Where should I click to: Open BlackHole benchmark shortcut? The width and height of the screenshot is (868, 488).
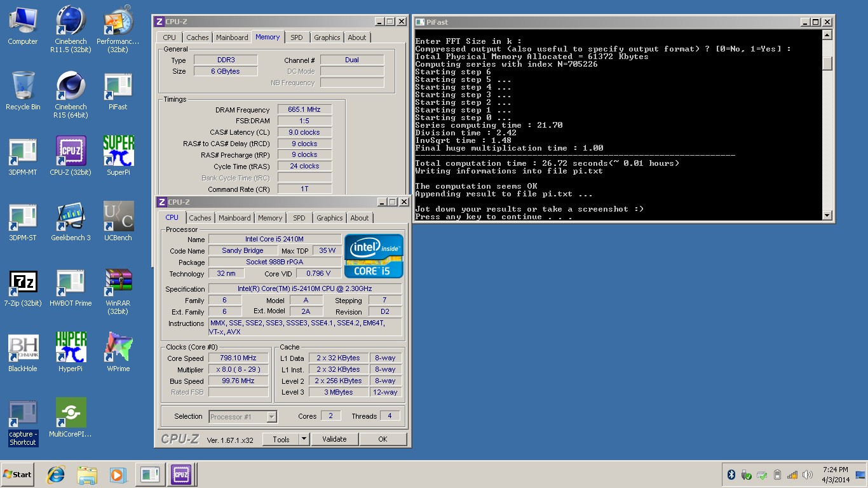click(23, 353)
